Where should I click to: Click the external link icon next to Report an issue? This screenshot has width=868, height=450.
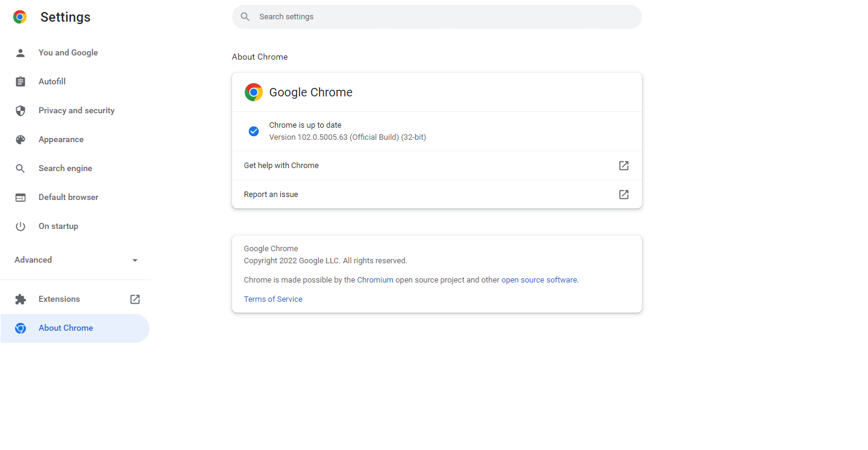click(623, 194)
